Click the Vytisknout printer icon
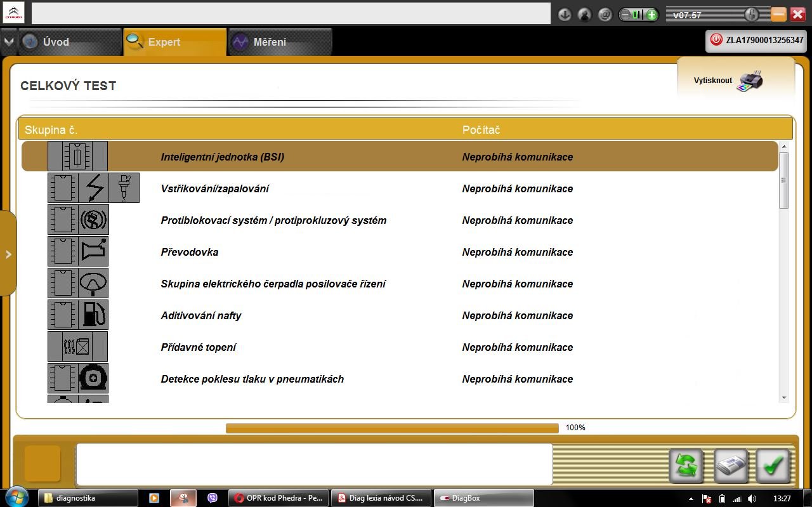This screenshot has width=812, height=507. pyautogui.click(x=750, y=81)
